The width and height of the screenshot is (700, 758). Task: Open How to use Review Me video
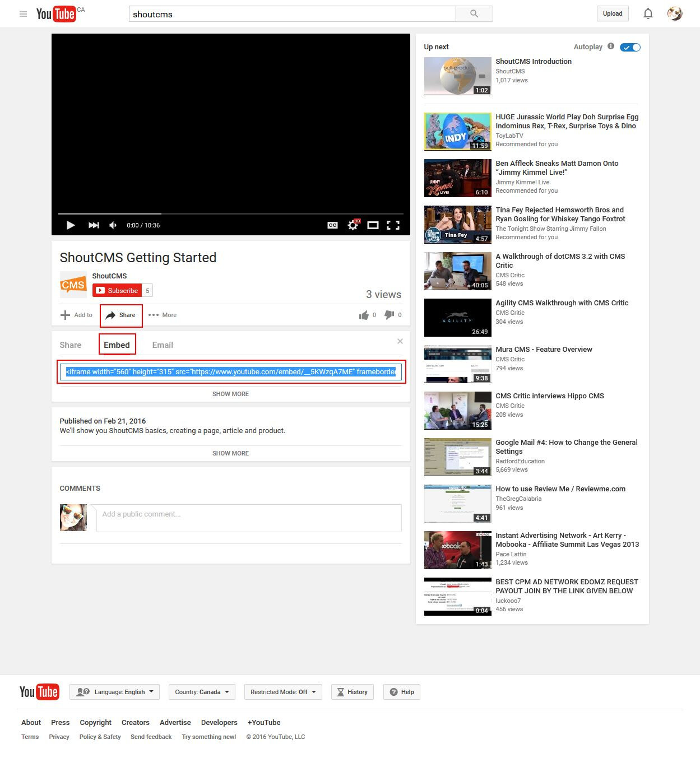click(x=560, y=489)
